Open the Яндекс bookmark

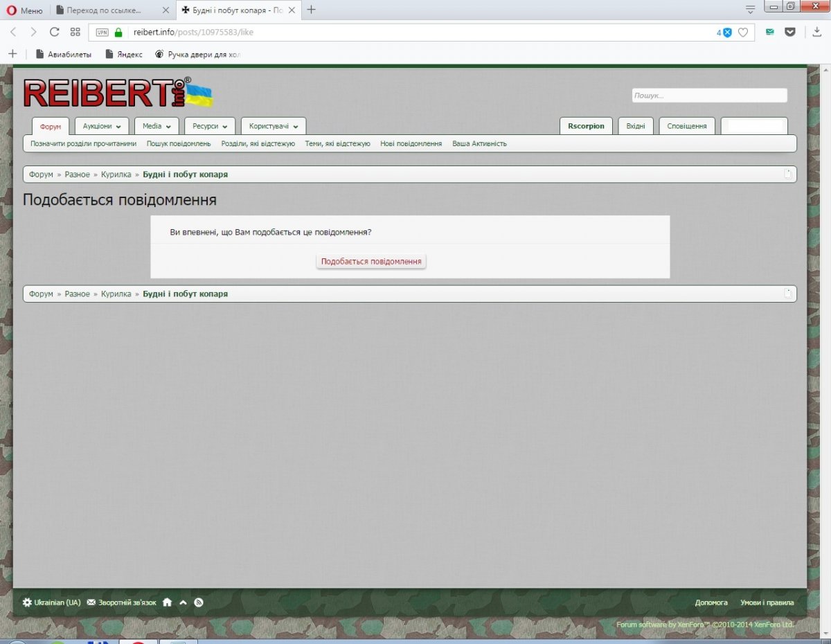[124, 54]
